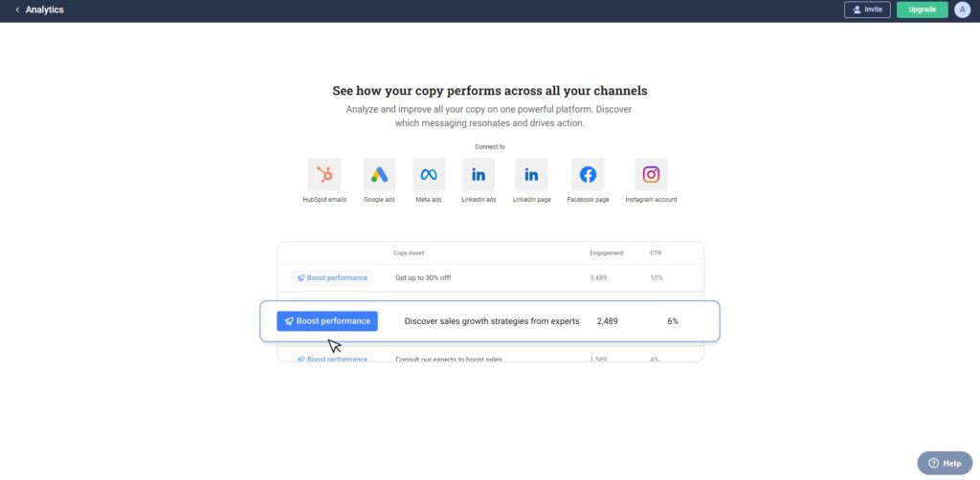Click the CTR column header
Image resolution: width=980 pixels, height=480 pixels.
point(656,253)
